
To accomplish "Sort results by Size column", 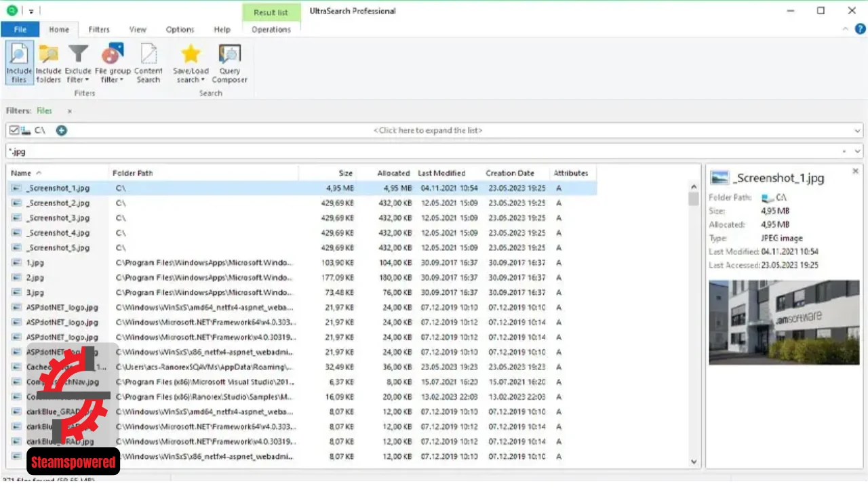I will click(328, 173).
